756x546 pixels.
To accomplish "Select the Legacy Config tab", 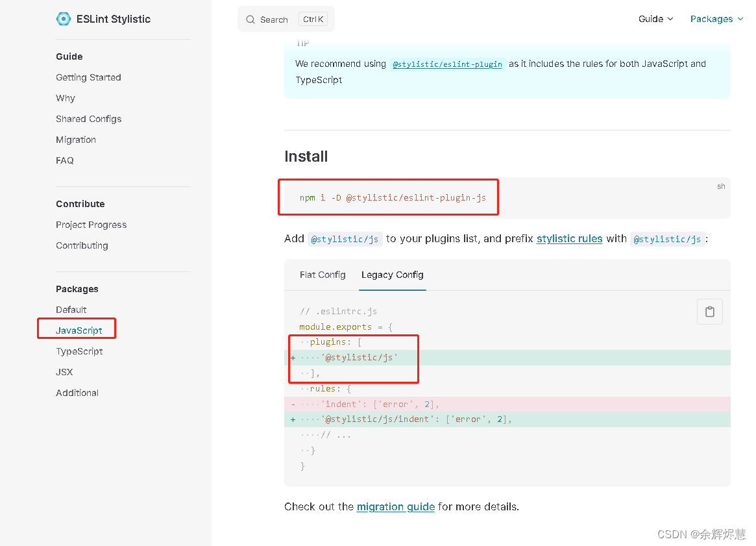I will coord(393,275).
